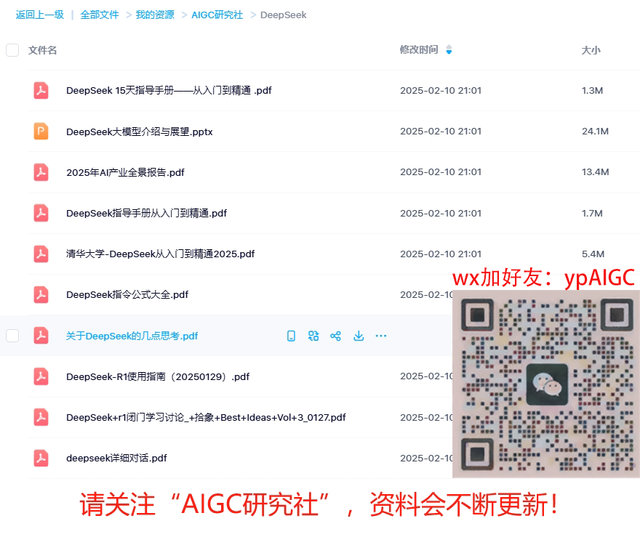Image resolution: width=640 pixels, height=537 pixels.
Task: Open file DeepSeek+r1闭门学习讨论 Best Ideas pdf
Action: [206, 417]
